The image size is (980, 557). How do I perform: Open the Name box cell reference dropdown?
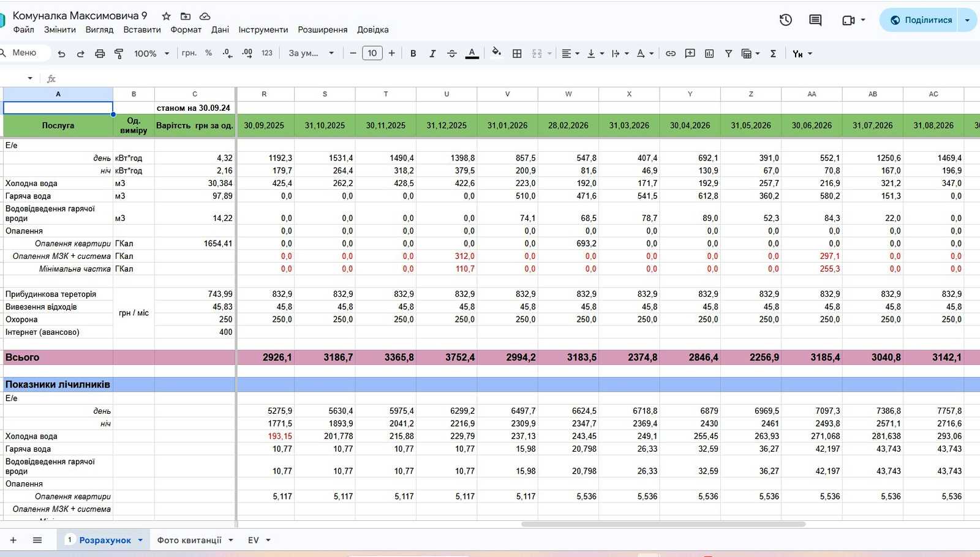[30, 78]
